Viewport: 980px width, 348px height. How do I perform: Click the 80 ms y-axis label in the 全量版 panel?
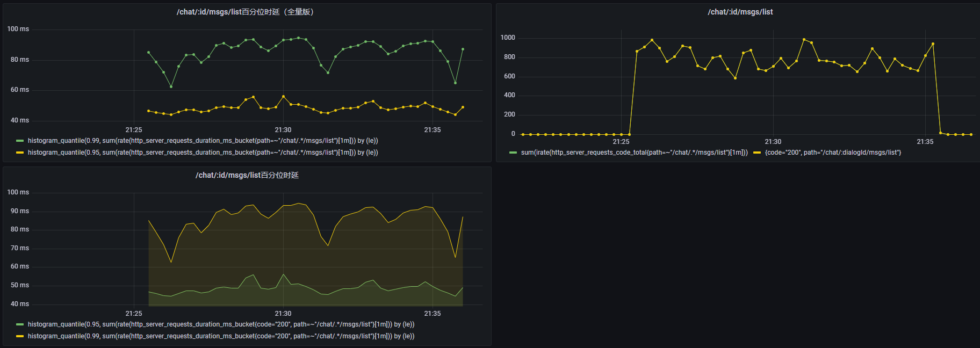click(x=20, y=60)
